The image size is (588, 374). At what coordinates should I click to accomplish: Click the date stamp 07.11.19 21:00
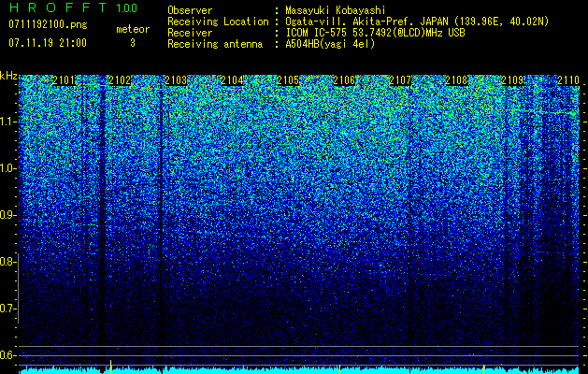click(48, 42)
